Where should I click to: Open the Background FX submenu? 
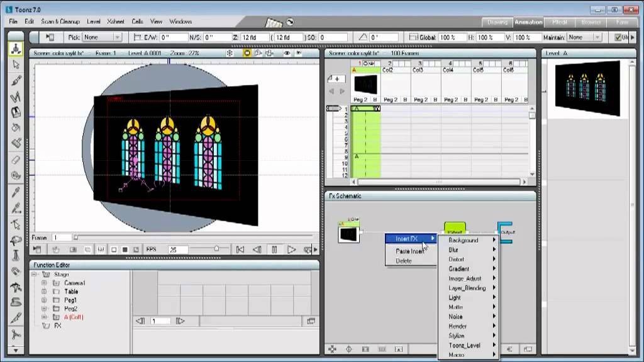coord(469,240)
